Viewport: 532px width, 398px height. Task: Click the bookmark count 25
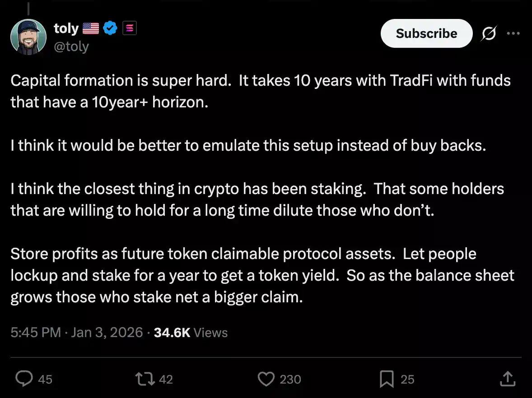407,379
